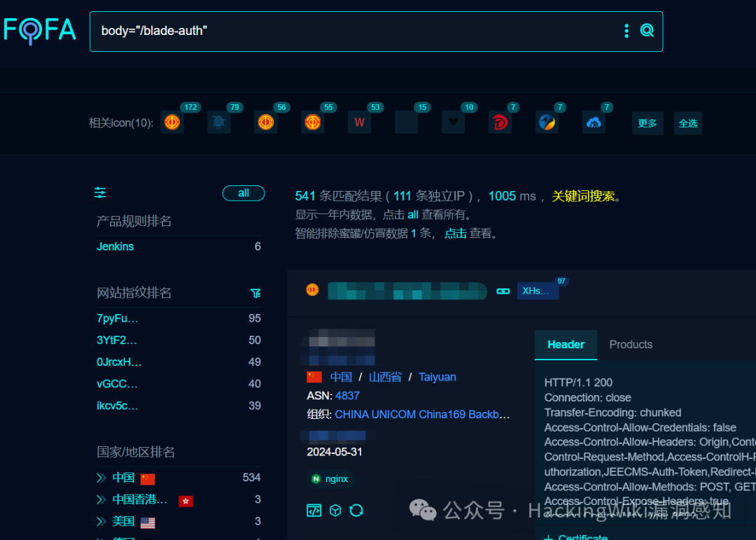This screenshot has height=540, width=756.
Task: Click the FOFA logo
Action: [39, 31]
